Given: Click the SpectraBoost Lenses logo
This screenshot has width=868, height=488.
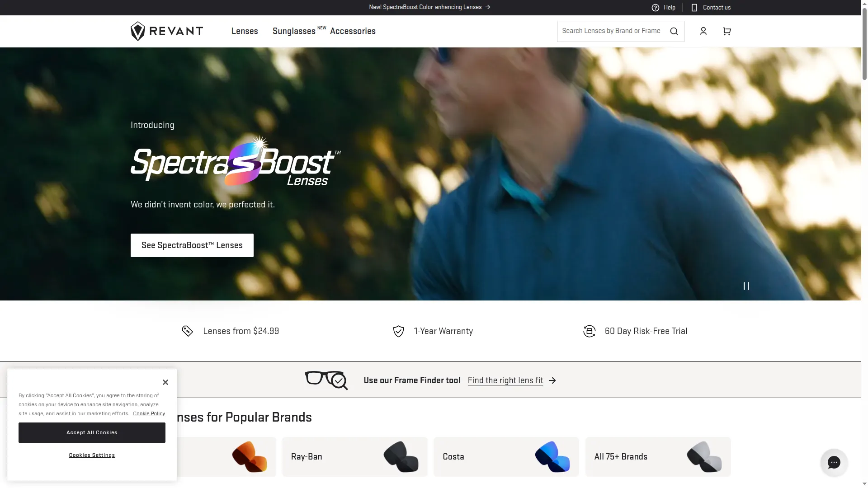Looking at the screenshot, I should pos(236,161).
